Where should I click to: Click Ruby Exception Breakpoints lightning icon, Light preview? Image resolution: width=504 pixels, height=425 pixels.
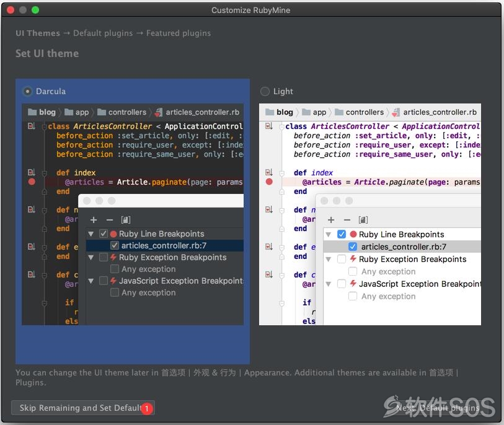click(x=353, y=258)
